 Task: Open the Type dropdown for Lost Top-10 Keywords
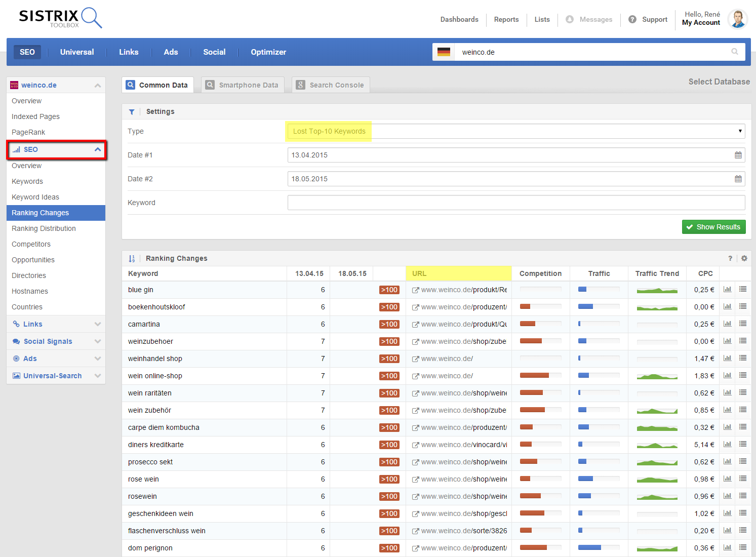[x=515, y=131]
